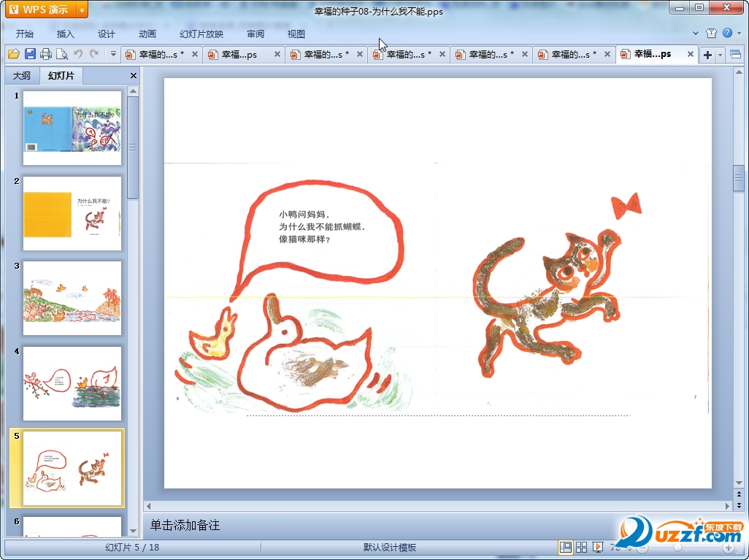Click the 默认设计模板 status bar label
The image size is (749, 560).
[389, 548]
